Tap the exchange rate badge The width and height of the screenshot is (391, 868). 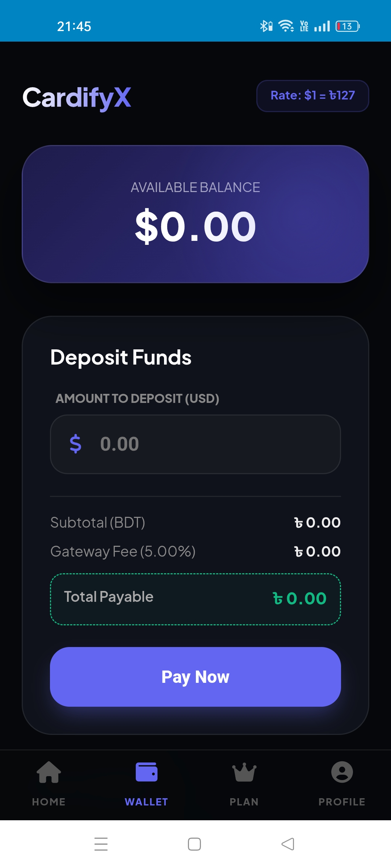[x=313, y=96]
